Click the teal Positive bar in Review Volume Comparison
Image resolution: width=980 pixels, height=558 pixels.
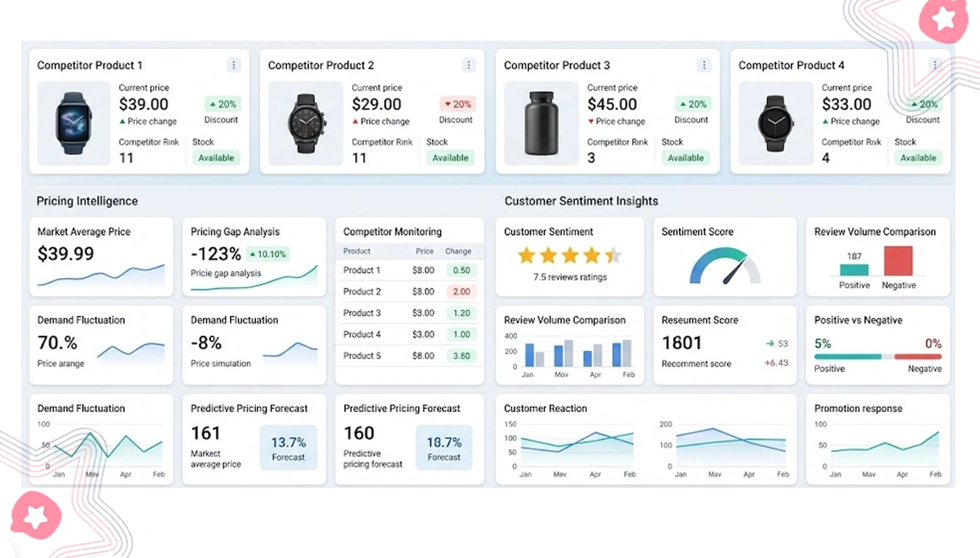[854, 270]
